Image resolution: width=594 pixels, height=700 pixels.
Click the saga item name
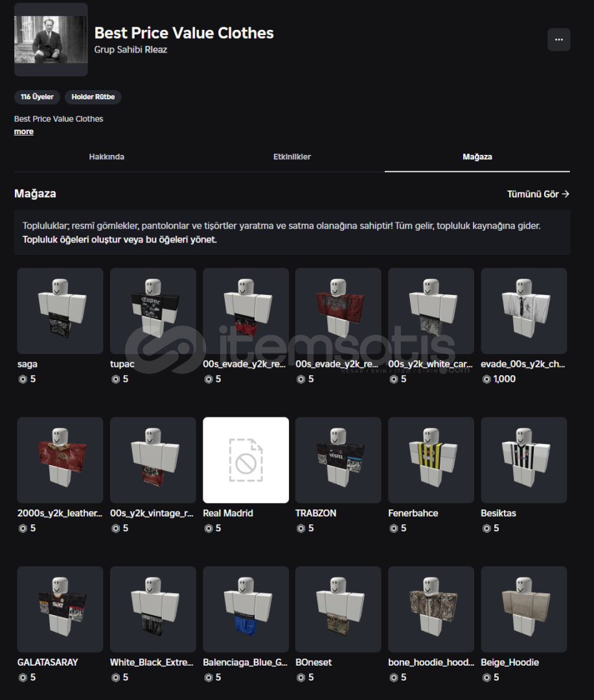(27, 364)
